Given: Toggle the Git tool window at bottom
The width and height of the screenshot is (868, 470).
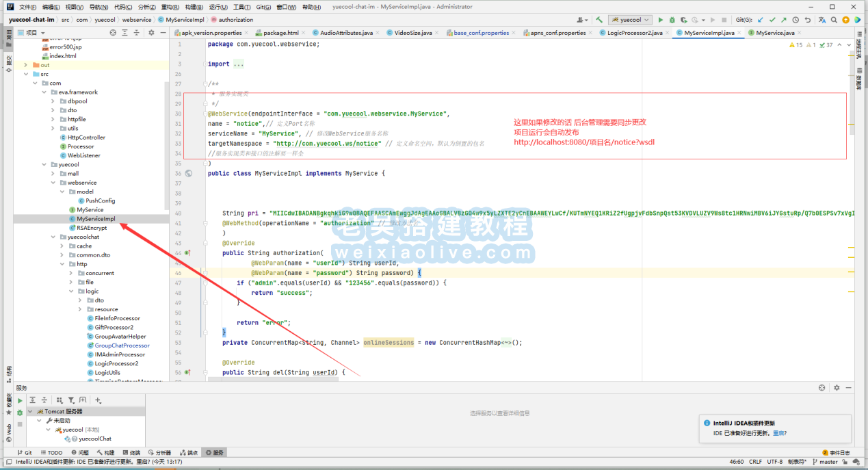Looking at the screenshot, I should (x=25, y=453).
